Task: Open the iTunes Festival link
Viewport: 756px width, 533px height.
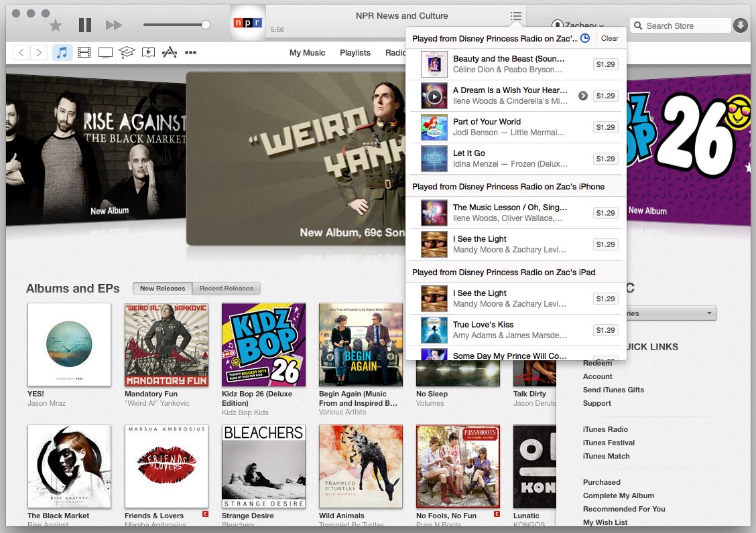Action: click(x=609, y=443)
